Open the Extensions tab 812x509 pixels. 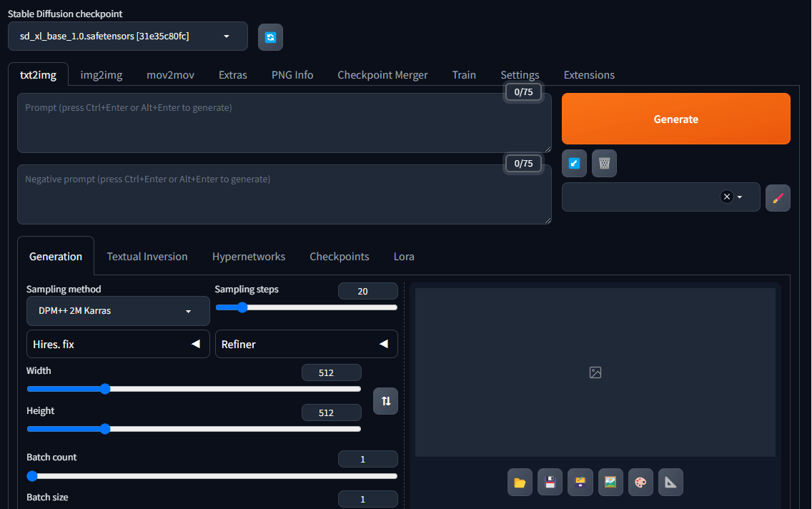point(589,75)
